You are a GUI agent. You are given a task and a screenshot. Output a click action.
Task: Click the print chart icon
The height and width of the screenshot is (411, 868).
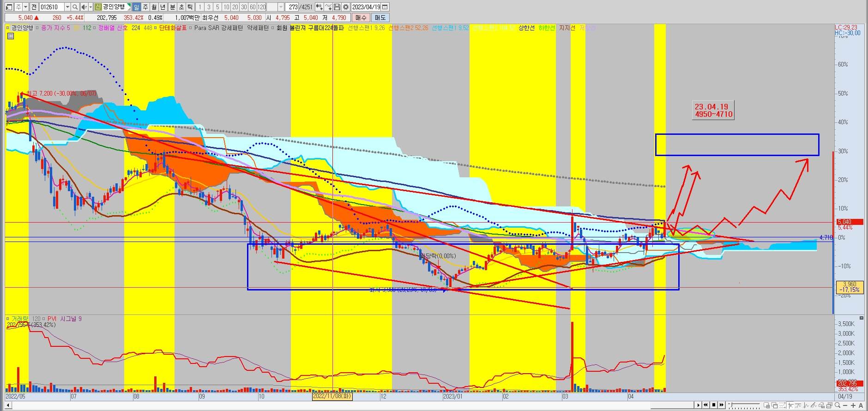point(822,405)
